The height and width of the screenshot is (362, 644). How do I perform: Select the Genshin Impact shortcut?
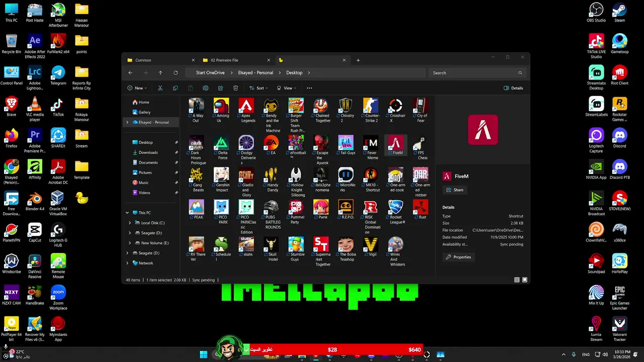pyautogui.click(x=221, y=179)
